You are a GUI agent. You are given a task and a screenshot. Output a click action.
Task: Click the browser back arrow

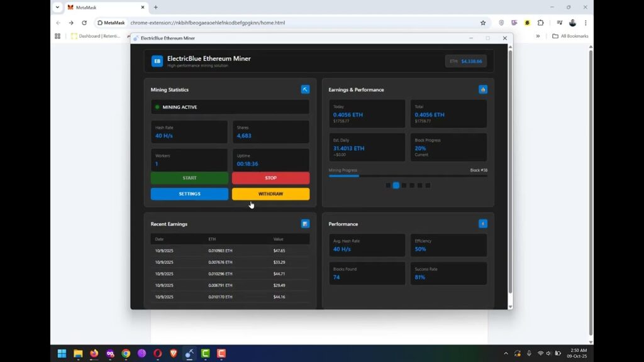[58, 23]
